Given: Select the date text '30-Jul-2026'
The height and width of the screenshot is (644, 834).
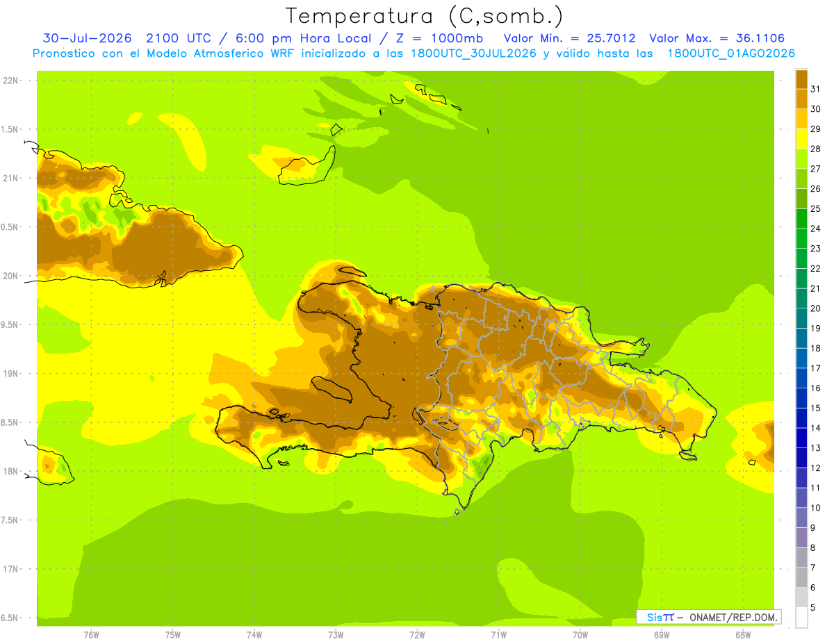Looking at the screenshot, I should point(88,38).
